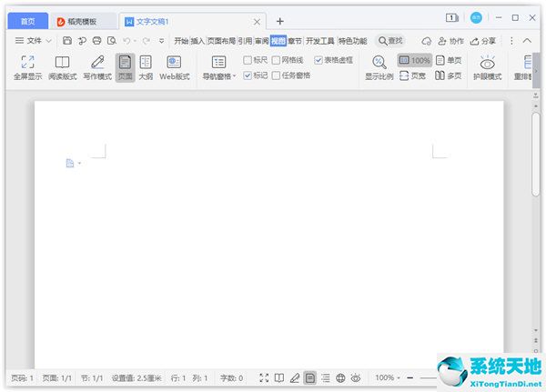Click the full screen icon in status bar
546x392 pixels.
(264, 377)
